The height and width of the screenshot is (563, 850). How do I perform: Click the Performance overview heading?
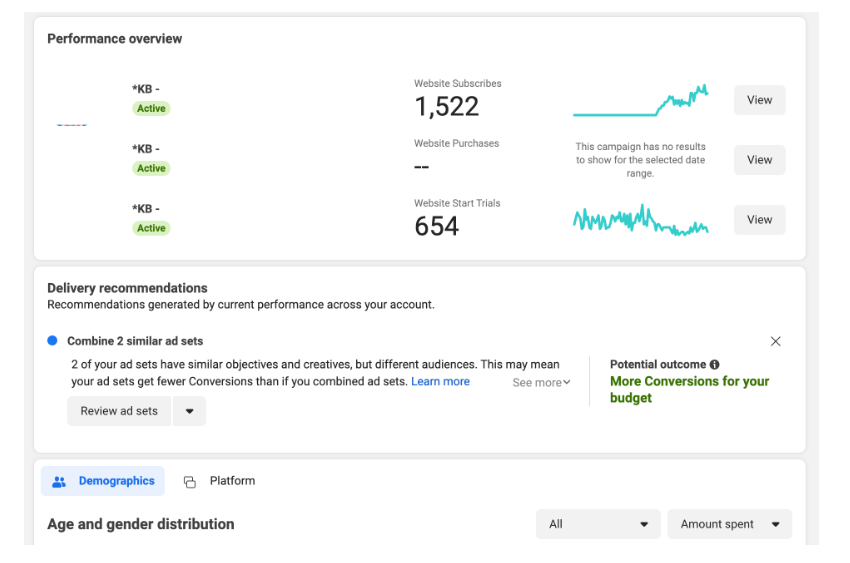point(114,38)
